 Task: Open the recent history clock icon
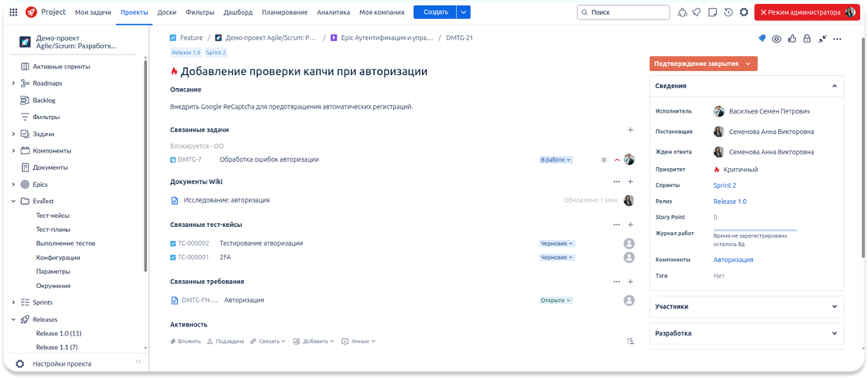[x=728, y=11]
